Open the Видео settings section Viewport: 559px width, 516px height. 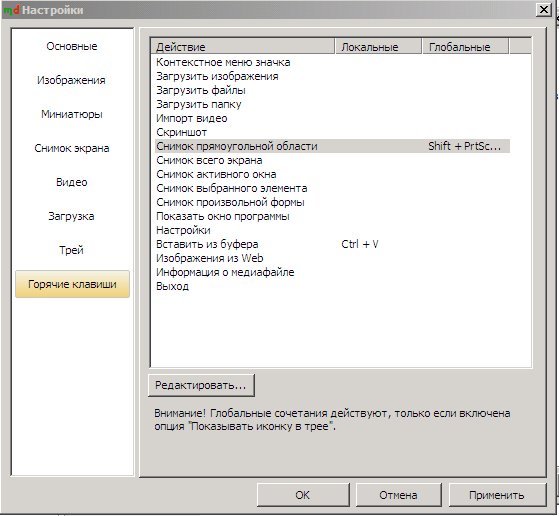click(72, 182)
